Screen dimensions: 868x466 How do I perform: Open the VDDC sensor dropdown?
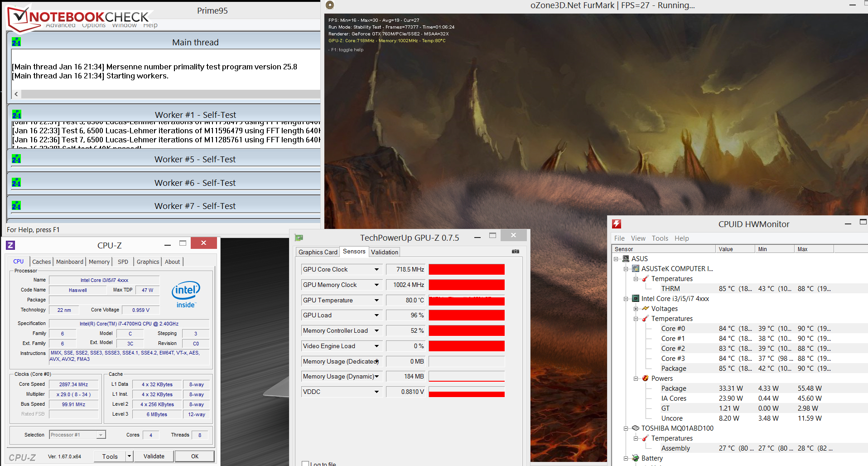376,392
